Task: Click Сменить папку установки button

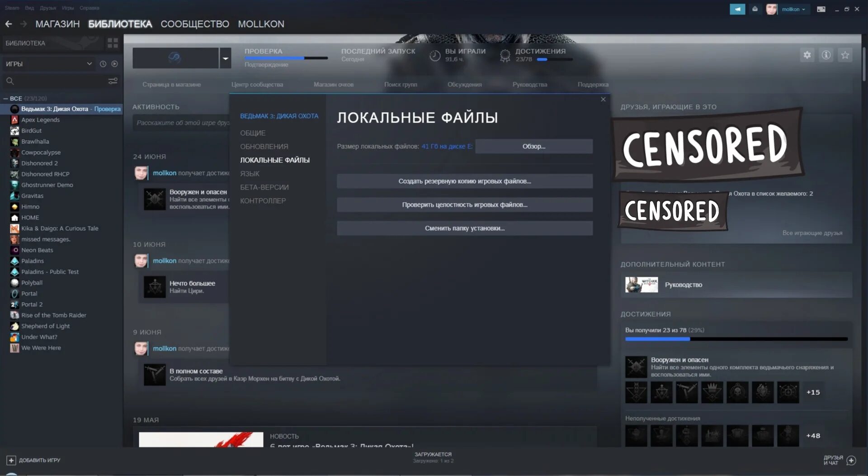Action: coord(465,228)
